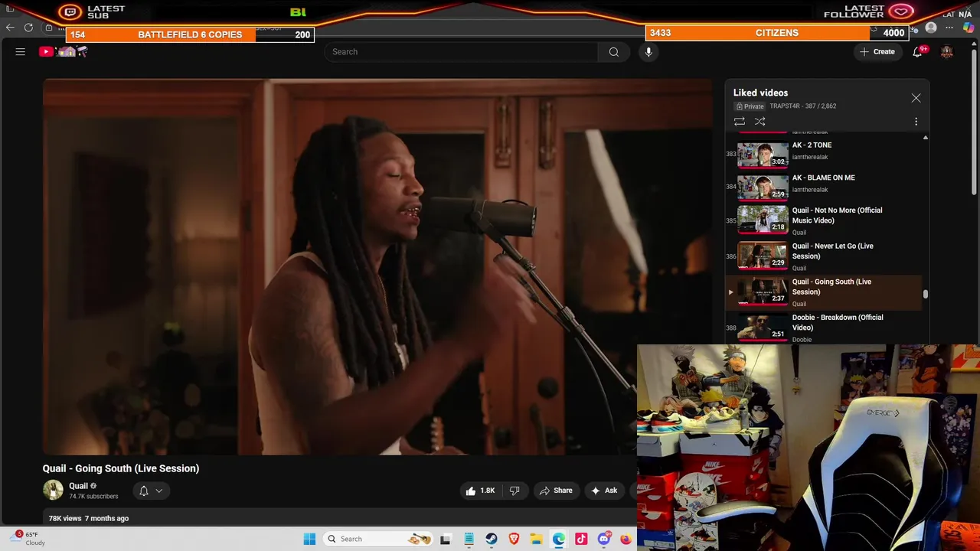Toggle playlist loop

[x=740, y=122]
